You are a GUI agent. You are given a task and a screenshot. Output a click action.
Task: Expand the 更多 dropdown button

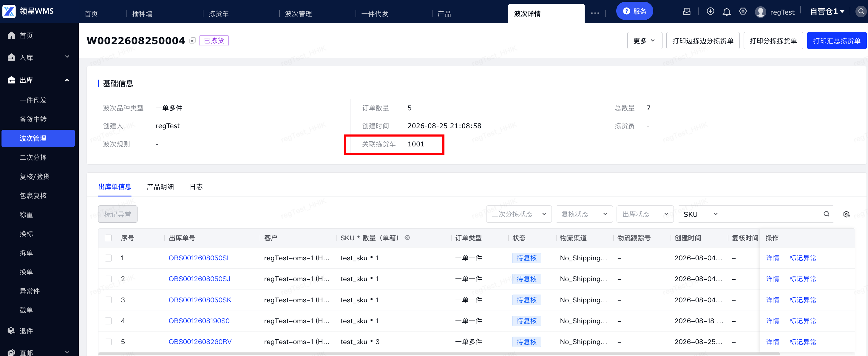click(644, 41)
